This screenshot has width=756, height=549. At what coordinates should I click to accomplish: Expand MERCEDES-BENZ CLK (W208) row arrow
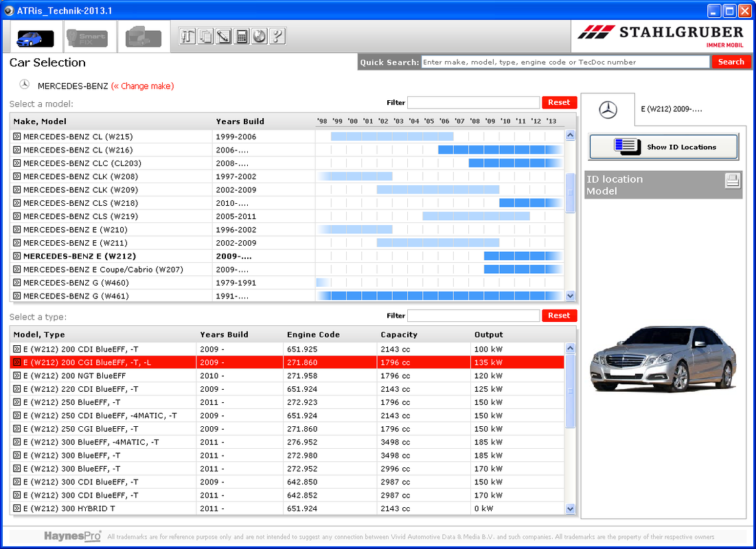[x=17, y=176]
